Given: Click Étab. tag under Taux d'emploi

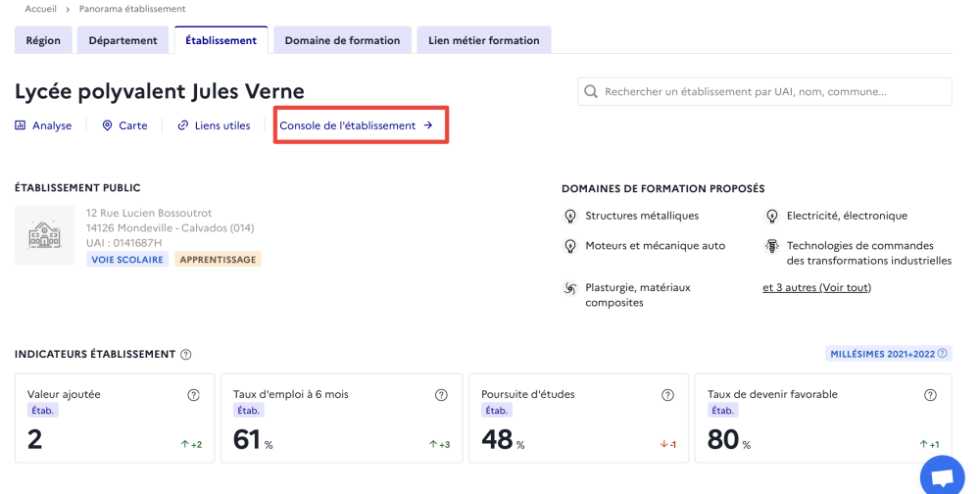Looking at the screenshot, I should click(249, 411).
